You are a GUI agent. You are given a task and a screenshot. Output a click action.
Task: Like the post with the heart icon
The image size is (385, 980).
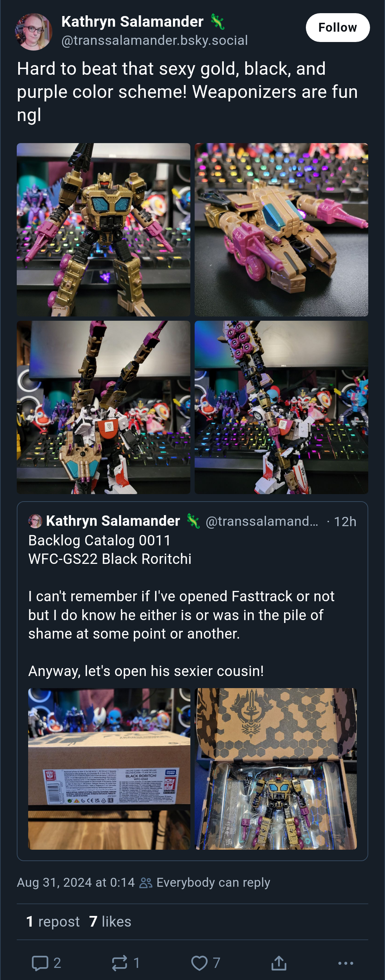click(199, 963)
